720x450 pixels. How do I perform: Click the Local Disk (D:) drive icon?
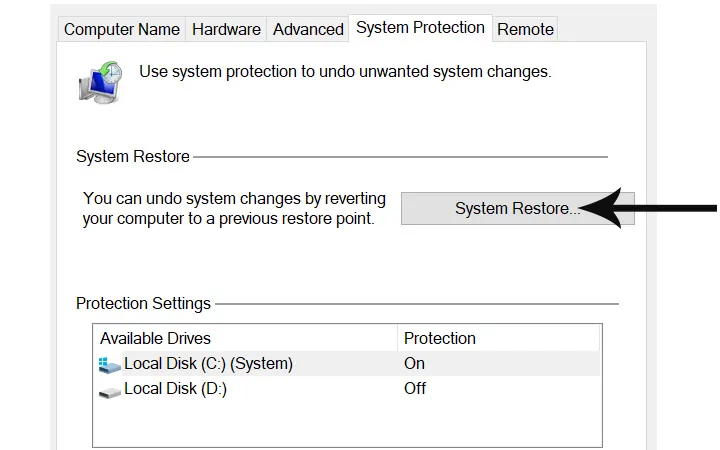click(110, 390)
